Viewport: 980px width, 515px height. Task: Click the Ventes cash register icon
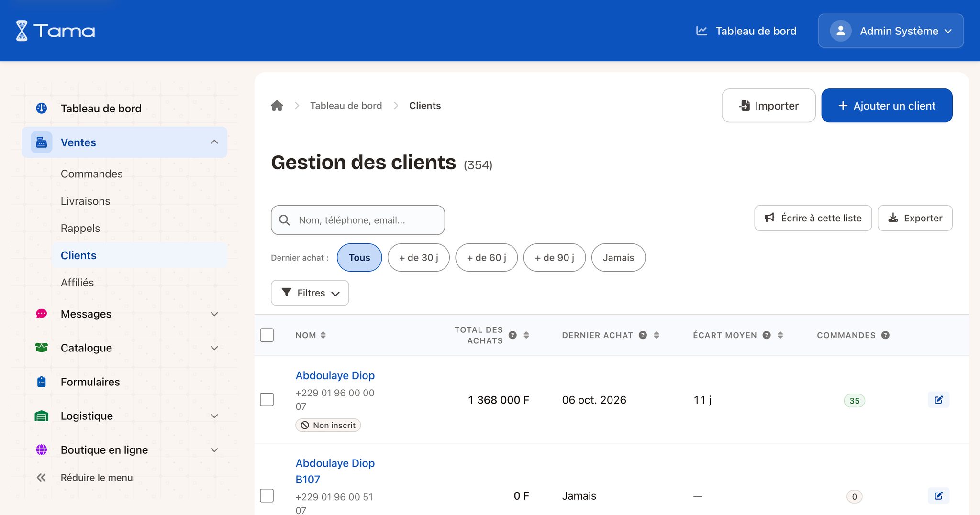tap(42, 142)
